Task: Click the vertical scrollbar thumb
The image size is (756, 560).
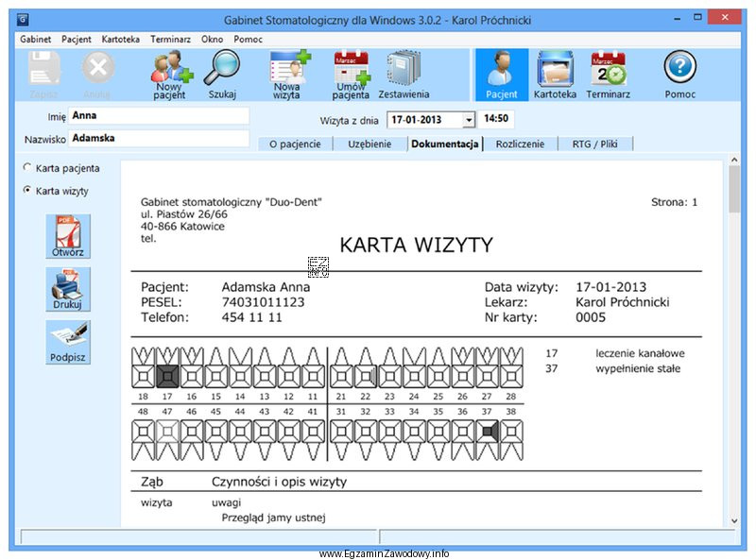Action: (734, 189)
